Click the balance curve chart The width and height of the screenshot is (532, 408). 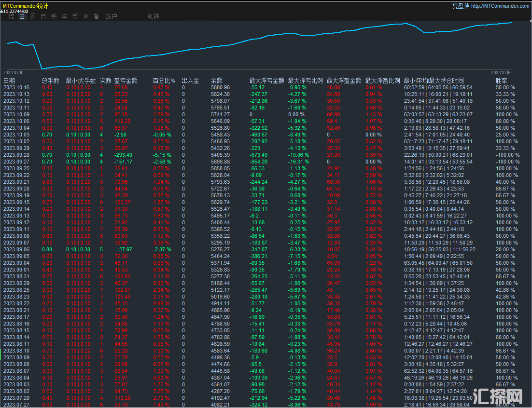[x=259, y=46]
